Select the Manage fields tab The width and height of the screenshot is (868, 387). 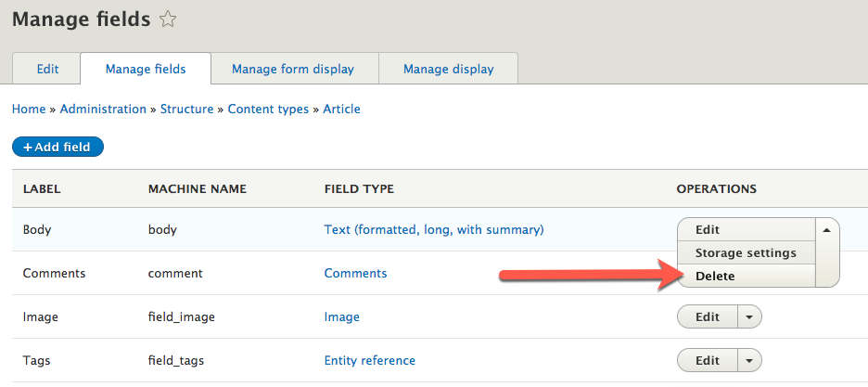coord(146,69)
